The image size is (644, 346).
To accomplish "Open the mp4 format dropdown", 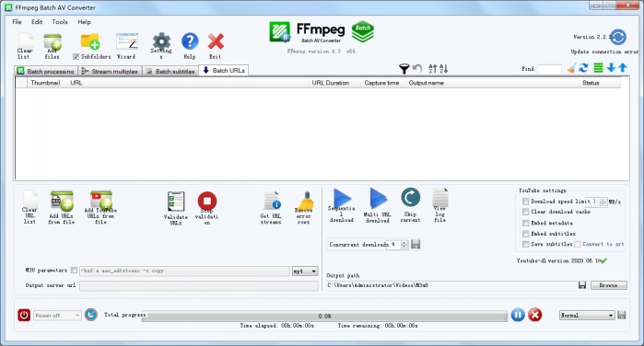I will 305,271.
